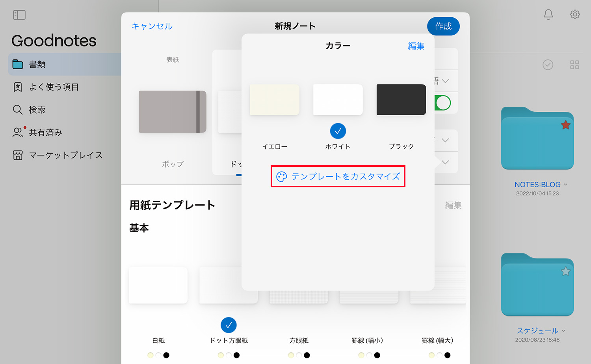Click the red star on NOTES:BLOG folder
The width and height of the screenshot is (591, 364).
tap(565, 125)
